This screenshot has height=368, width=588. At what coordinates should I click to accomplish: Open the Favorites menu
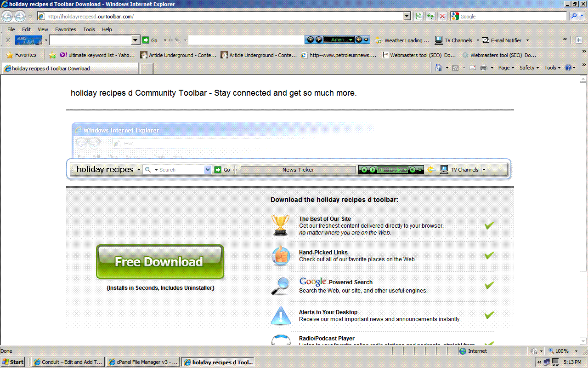click(x=66, y=29)
